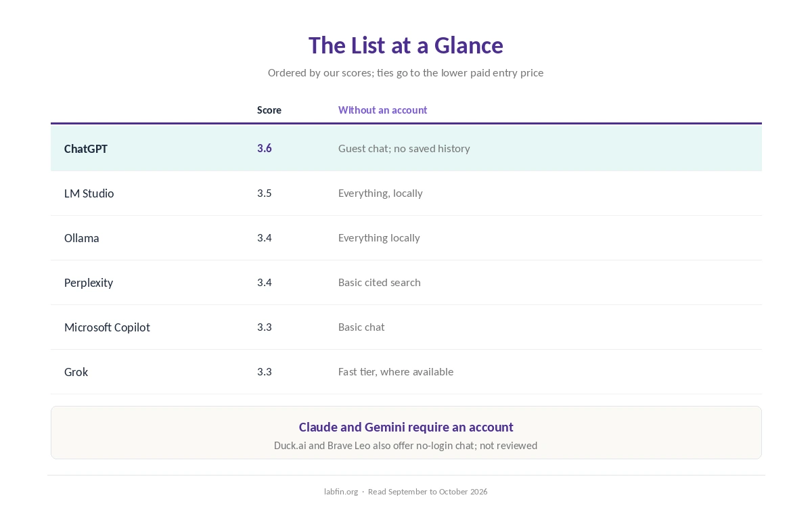Screen dimensions: 812x510
Task: Click the 'Without an account' column header
Action: pos(383,110)
